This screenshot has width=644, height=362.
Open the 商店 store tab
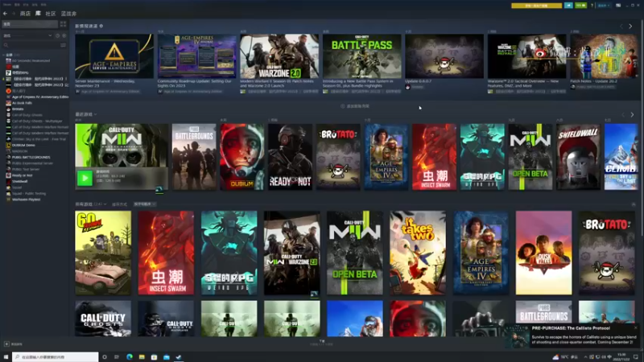(25, 14)
